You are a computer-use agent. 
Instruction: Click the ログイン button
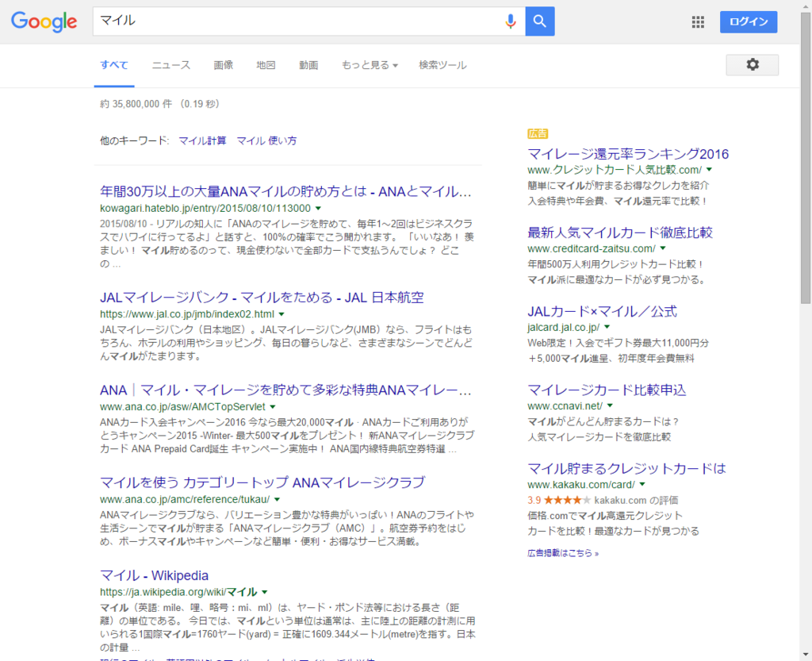click(749, 21)
